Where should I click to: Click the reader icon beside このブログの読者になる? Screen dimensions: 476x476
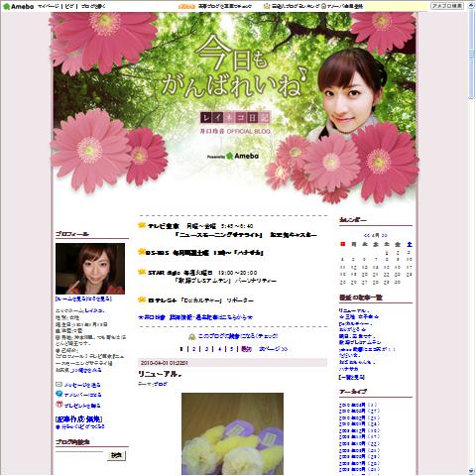[x=192, y=336]
